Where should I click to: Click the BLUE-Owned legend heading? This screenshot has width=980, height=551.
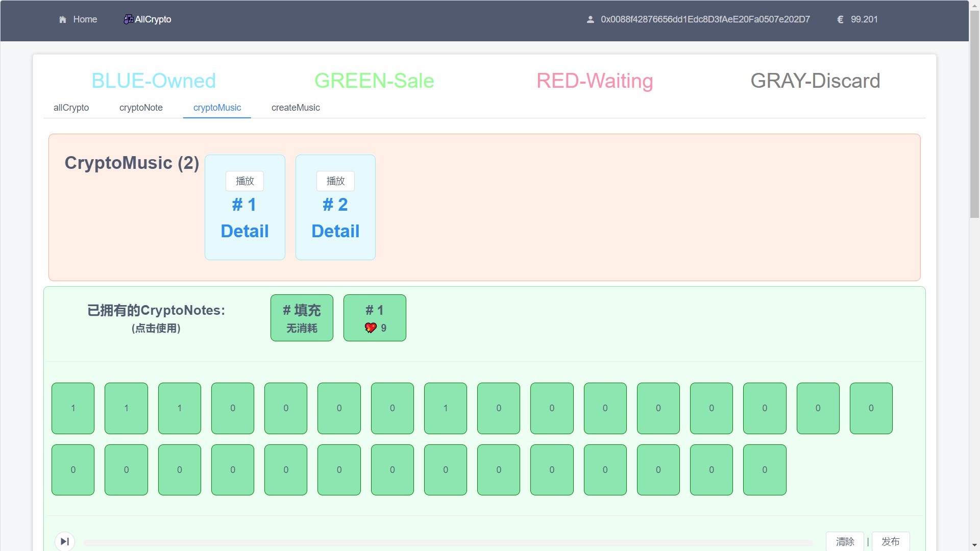click(x=154, y=81)
